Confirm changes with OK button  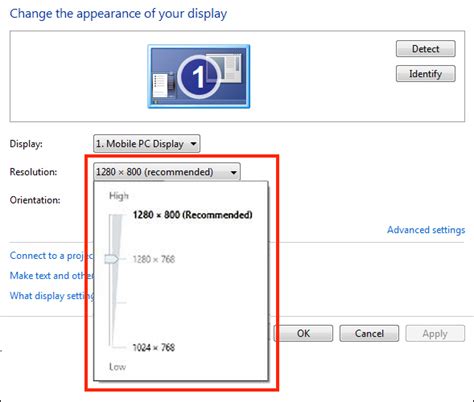click(303, 333)
